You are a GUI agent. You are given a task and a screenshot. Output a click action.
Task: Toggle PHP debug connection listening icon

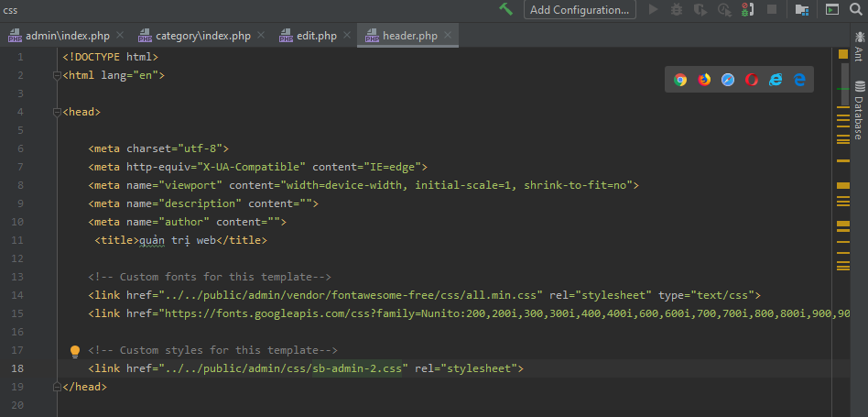(x=748, y=9)
